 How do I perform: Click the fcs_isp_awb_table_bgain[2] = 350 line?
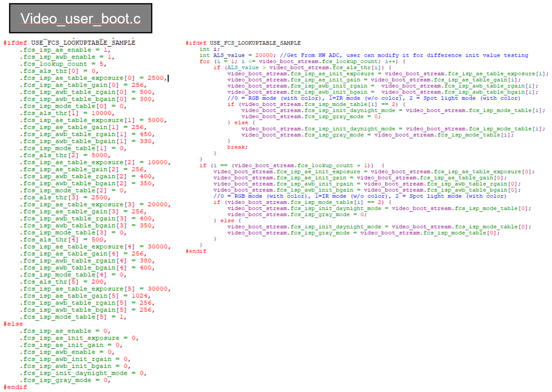coord(87,184)
